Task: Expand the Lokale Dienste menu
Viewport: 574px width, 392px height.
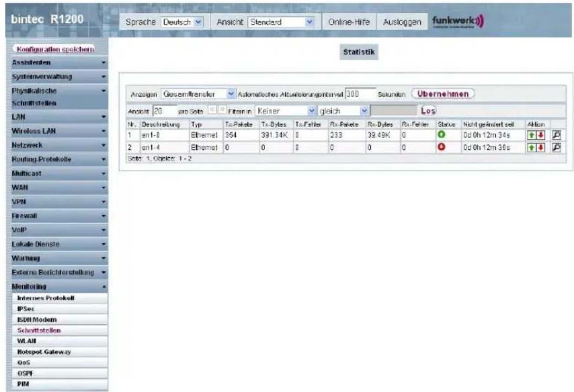Action: pos(57,244)
